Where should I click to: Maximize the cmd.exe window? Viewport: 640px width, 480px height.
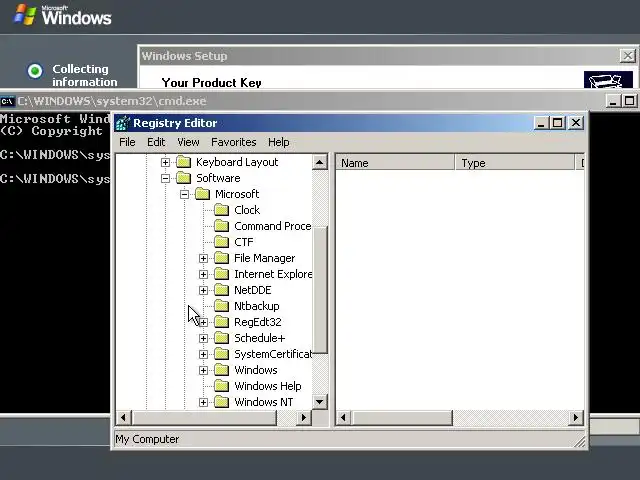[629, 101]
